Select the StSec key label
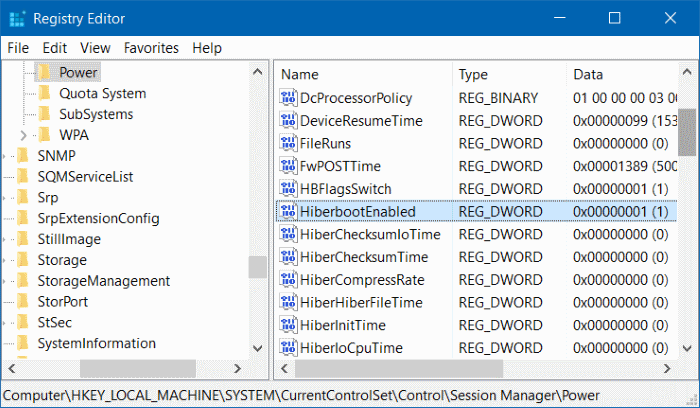The image size is (700, 408). (54, 322)
